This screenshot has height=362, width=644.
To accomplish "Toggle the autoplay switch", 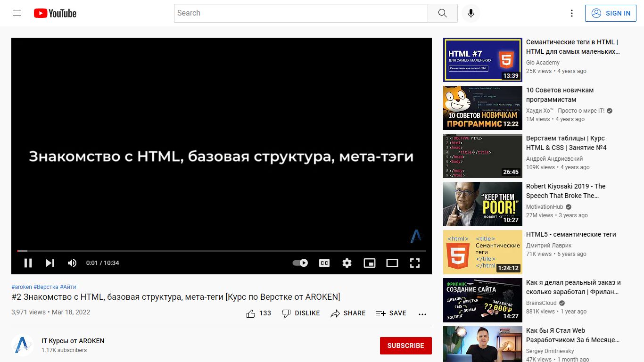I will point(300,263).
